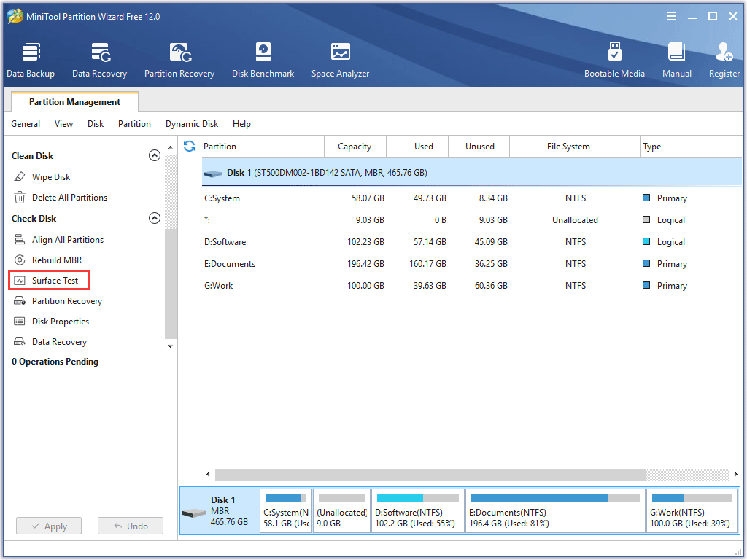This screenshot has height=560, width=747.
Task: Collapse the Check Disk section
Action: coord(154,218)
